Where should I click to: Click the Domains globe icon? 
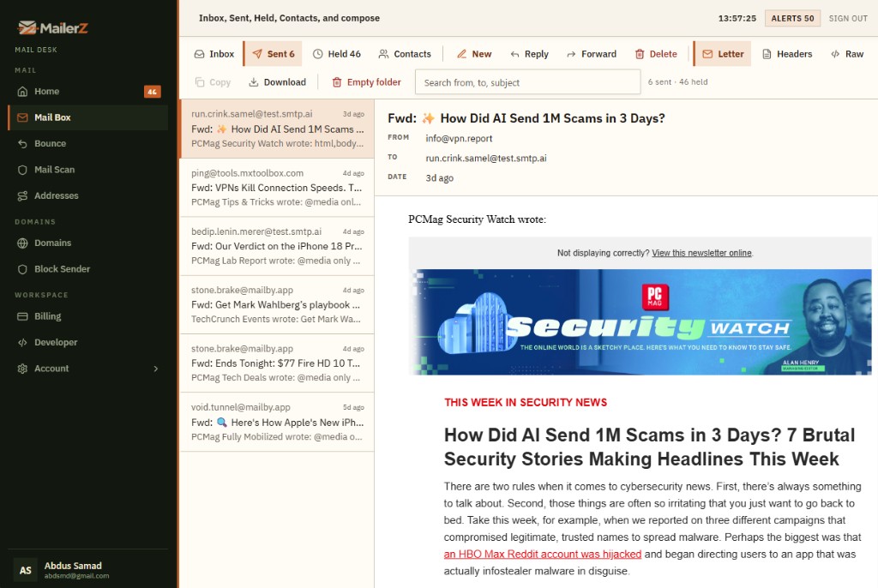tap(22, 243)
